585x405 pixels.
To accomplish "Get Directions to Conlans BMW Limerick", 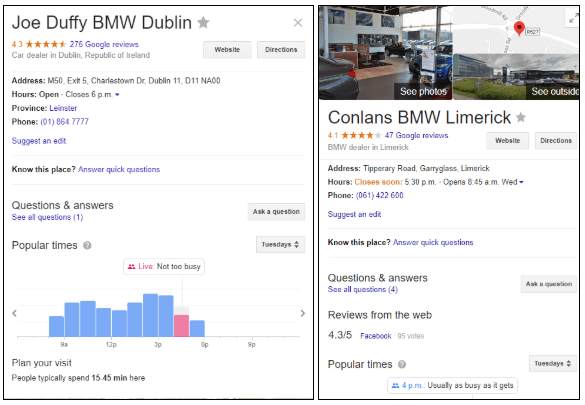I will coord(556,141).
